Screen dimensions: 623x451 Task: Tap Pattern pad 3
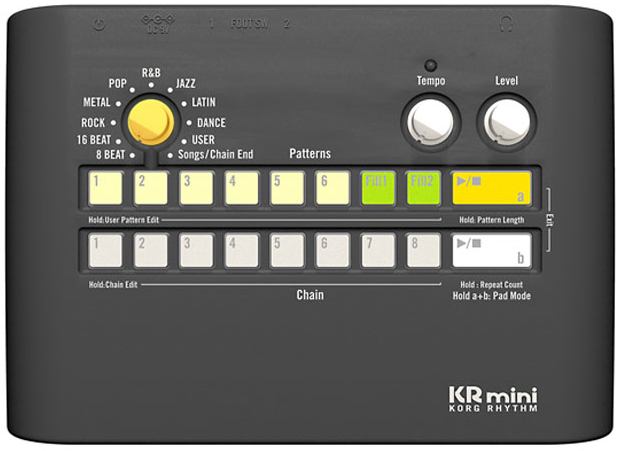click(x=196, y=188)
